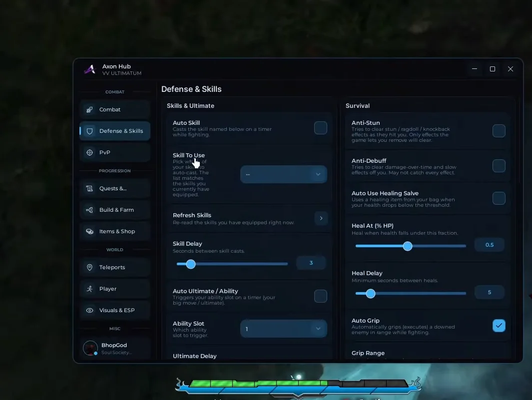Minimize the Axon Hub window

[475, 69]
